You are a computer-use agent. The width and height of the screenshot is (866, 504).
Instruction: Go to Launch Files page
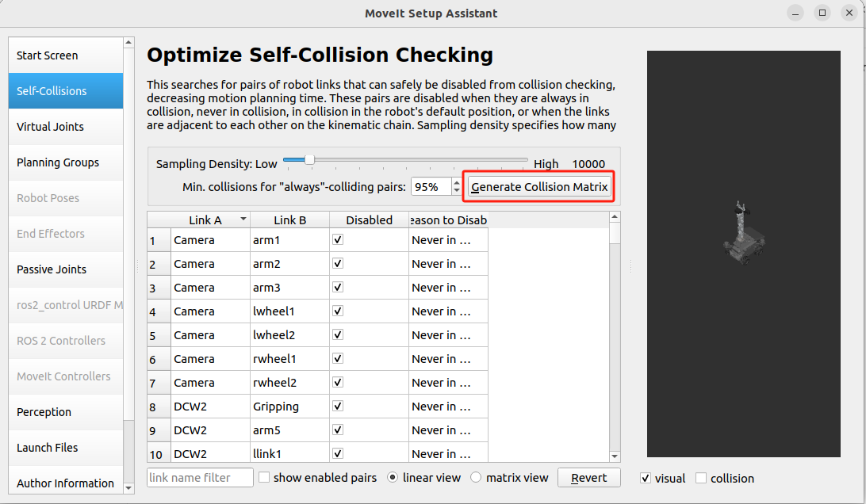tap(66, 448)
